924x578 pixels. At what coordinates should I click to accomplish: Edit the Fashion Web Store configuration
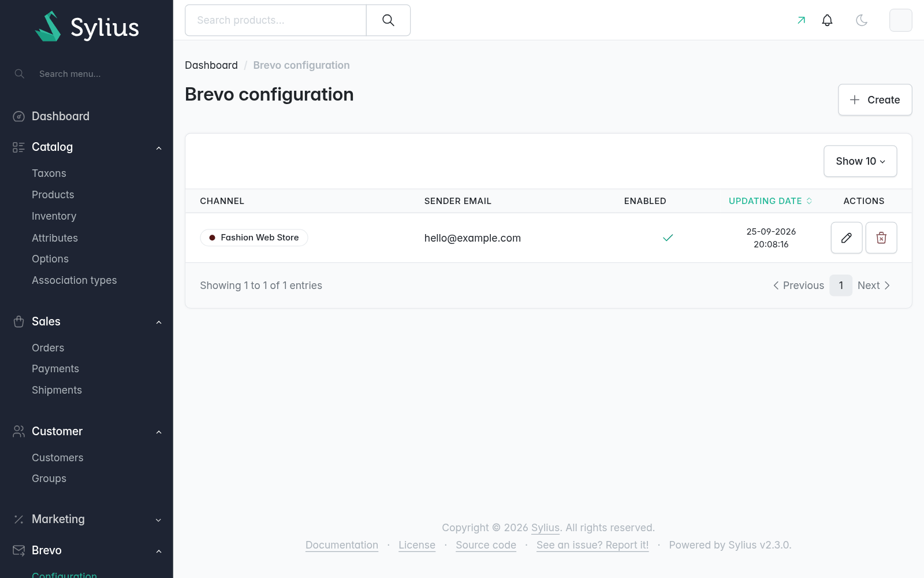847,238
